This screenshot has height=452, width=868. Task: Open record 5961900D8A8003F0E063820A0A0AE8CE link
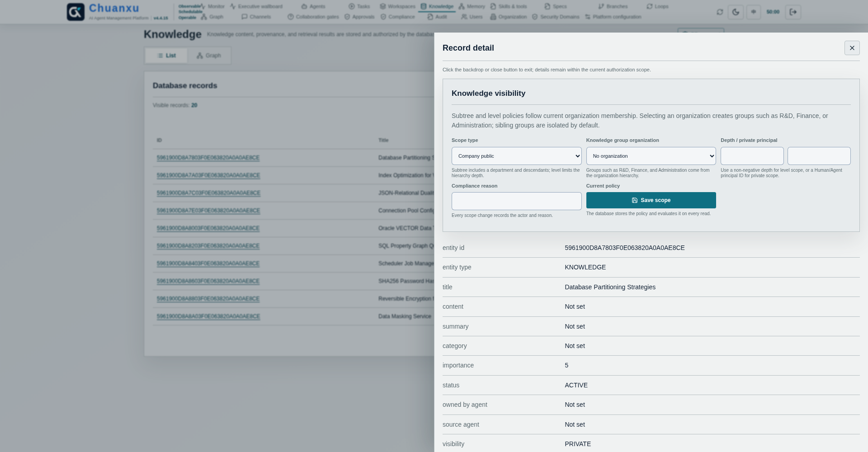click(x=208, y=228)
